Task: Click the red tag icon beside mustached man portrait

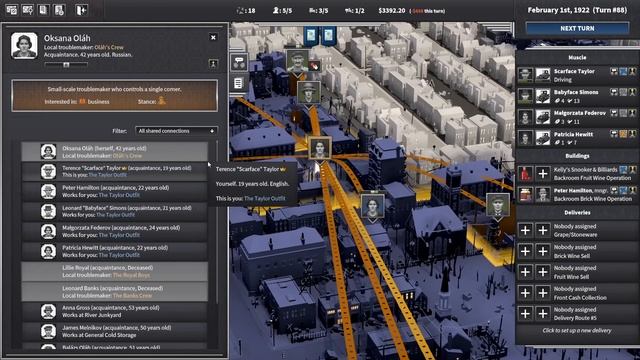Action: click(314, 65)
